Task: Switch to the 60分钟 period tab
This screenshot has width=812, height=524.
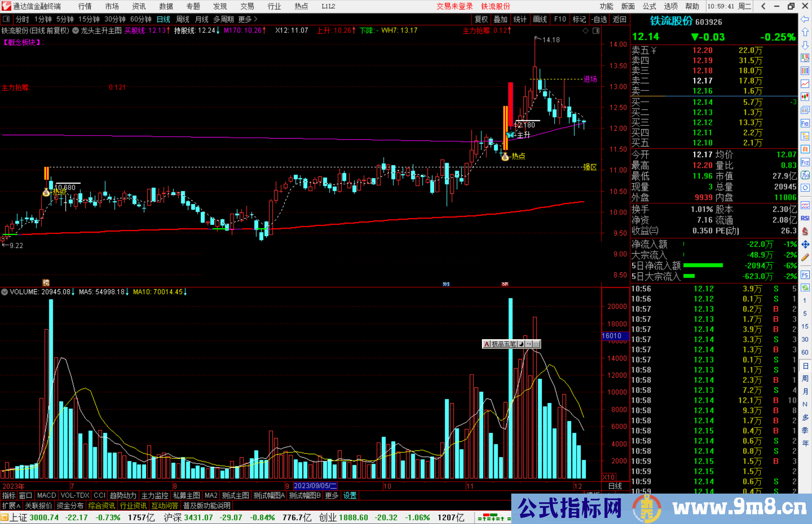Action: click(141, 19)
